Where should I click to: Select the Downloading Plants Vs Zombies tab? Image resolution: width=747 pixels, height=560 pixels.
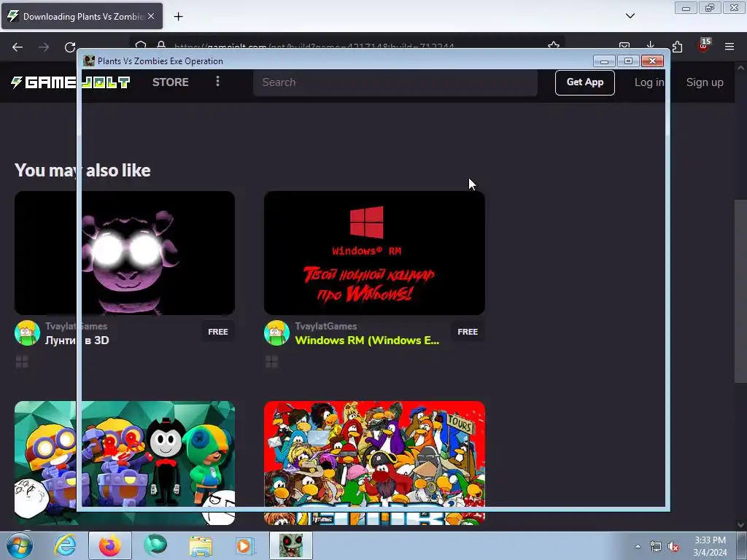coord(82,16)
